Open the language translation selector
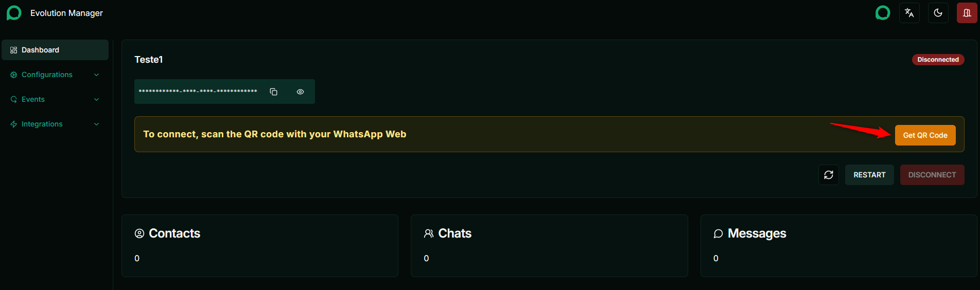This screenshot has width=980, height=290. 909,13
